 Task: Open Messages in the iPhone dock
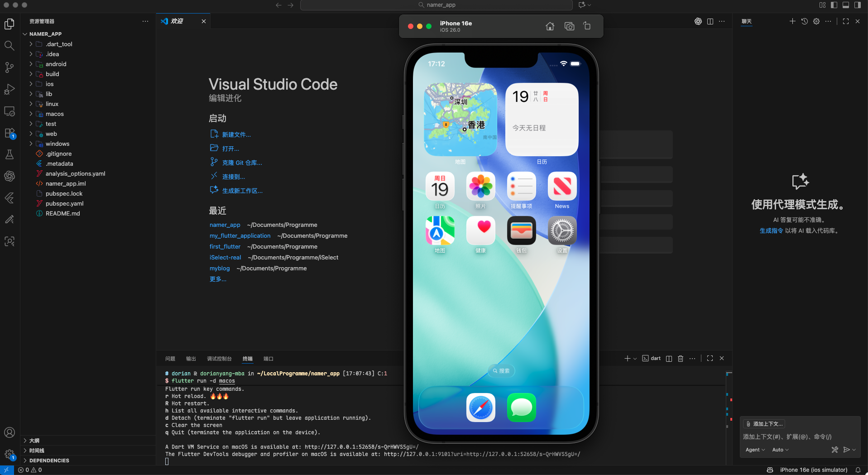tap(522, 408)
